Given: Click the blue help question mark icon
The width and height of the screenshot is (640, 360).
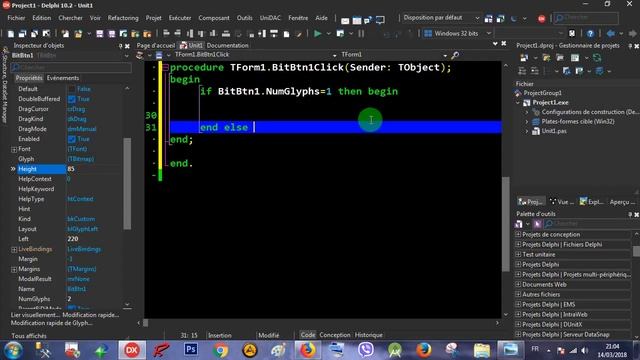Looking at the screenshot, I should [590, 33].
